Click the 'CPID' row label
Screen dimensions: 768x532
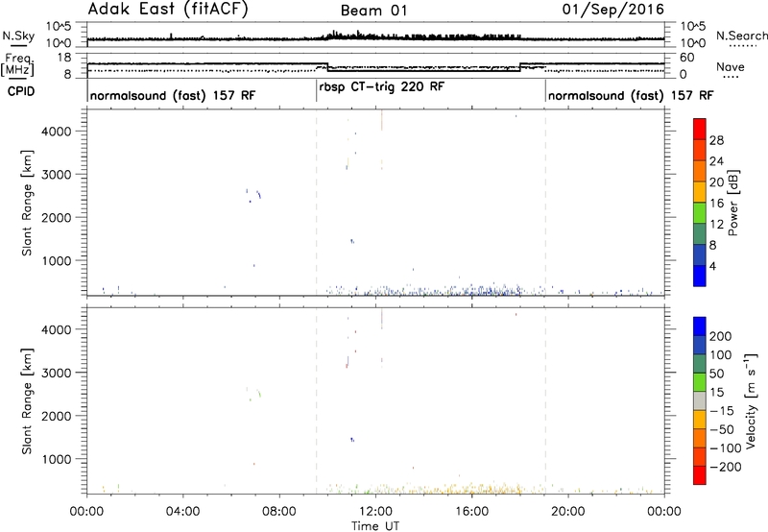point(21,91)
